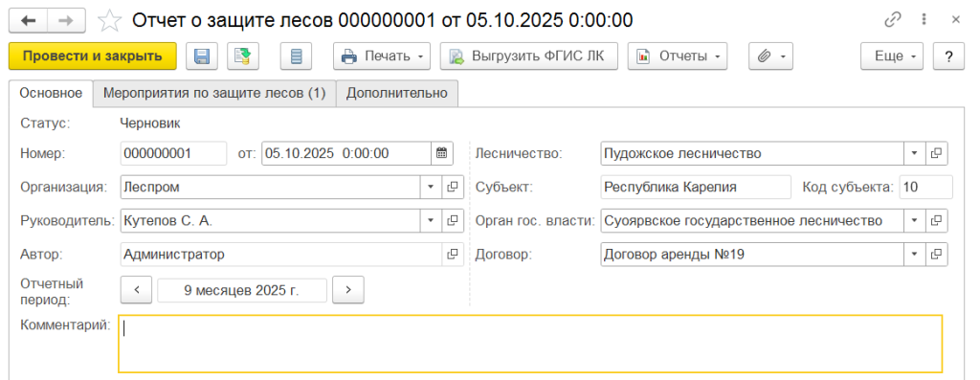This screenshot has height=380, width=980.
Task: Click the Комментарий text area
Action: click(x=530, y=344)
